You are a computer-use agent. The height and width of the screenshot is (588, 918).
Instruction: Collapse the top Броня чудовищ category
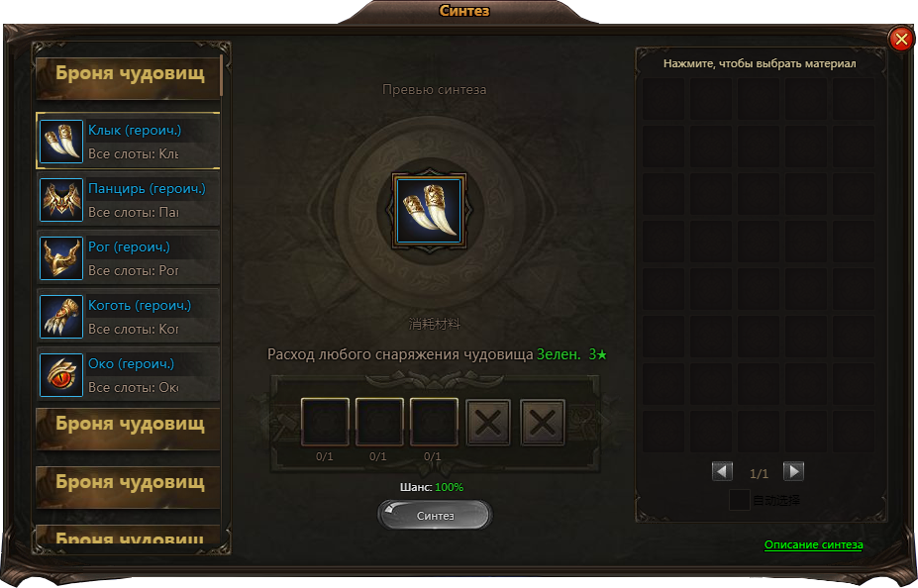pos(128,76)
